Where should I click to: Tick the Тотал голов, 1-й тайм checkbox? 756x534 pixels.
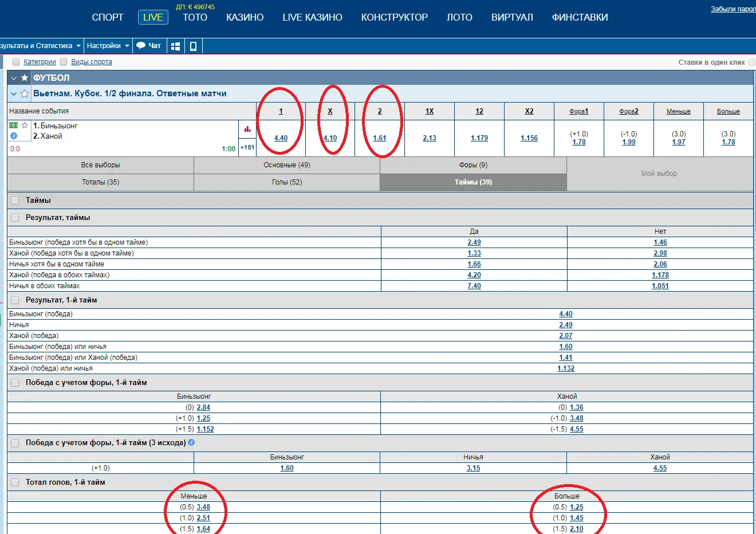[15, 482]
